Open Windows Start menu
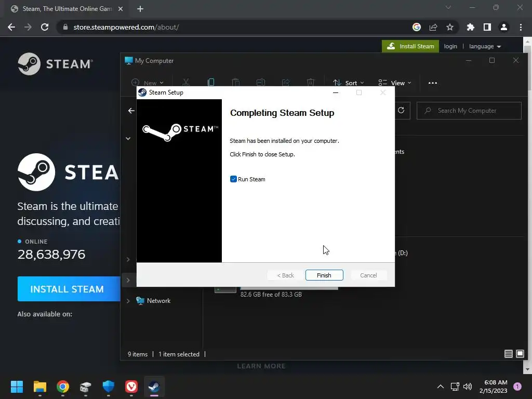Image resolution: width=532 pixels, height=399 pixels. pyautogui.click(x=17, y=387)
